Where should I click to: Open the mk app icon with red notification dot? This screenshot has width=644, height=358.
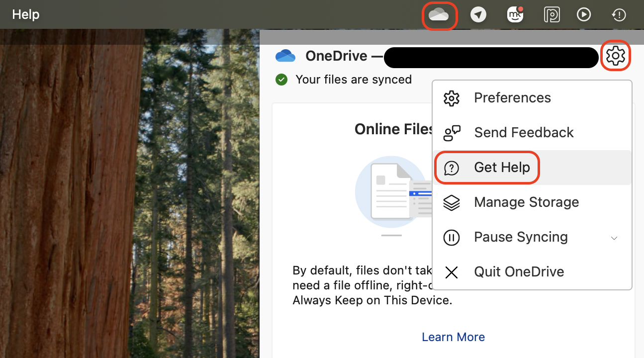click(x=515, y=14)
